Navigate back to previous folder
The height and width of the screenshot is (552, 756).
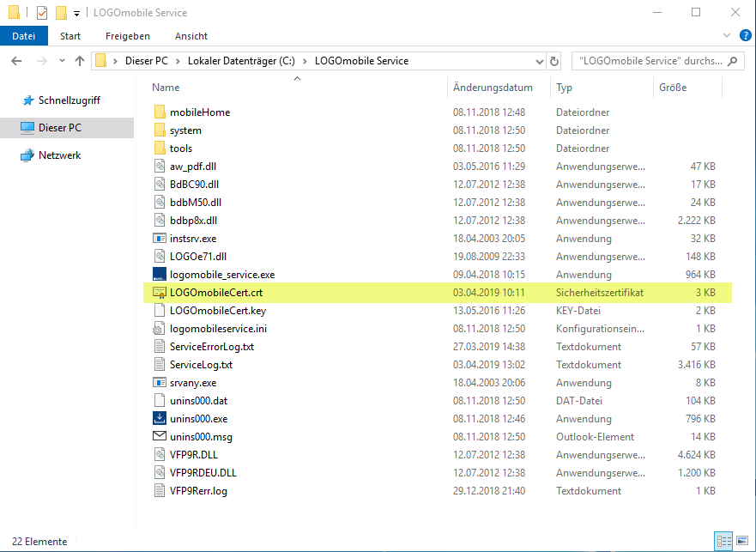(x=16, y=61)
